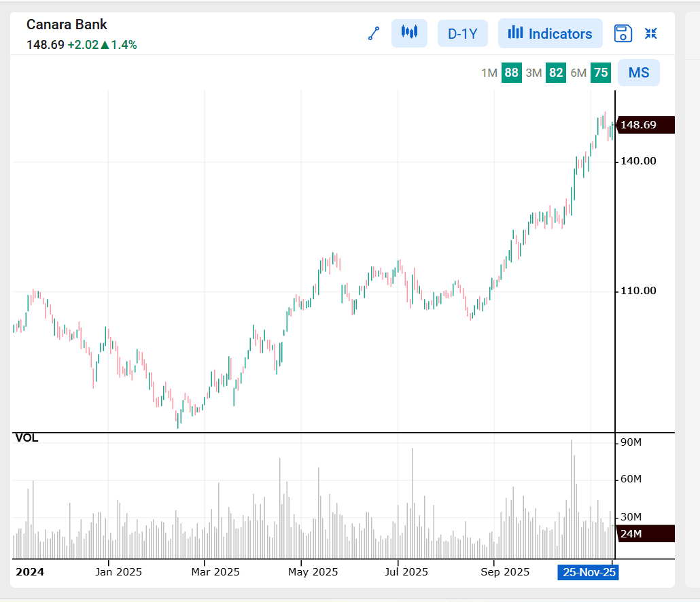Click the 1.4% percent change value
700x602 pixels.
[124, 45]
